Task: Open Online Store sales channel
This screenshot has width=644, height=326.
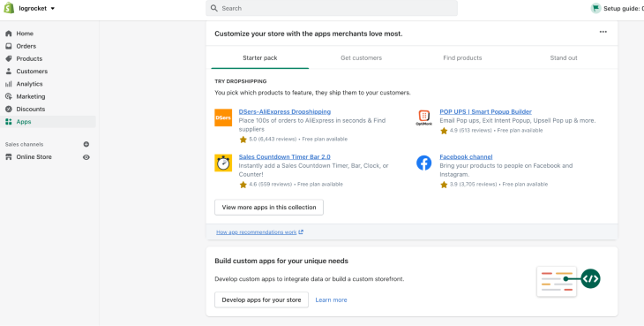Action: point(34,157)
